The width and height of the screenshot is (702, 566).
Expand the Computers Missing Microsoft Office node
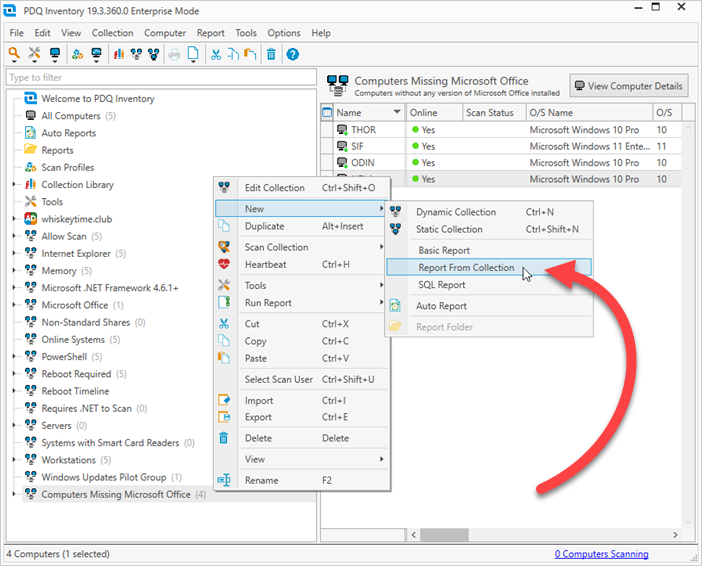(14, 494)
